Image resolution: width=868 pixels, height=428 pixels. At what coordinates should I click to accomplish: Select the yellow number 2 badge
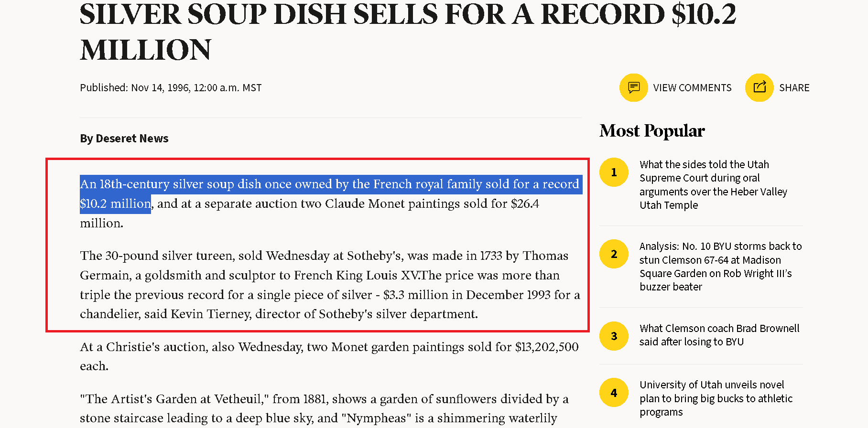pos(614,254)
